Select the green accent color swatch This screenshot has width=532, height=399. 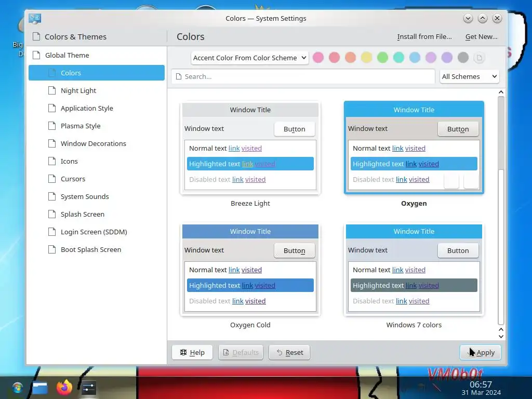(382, 58)
